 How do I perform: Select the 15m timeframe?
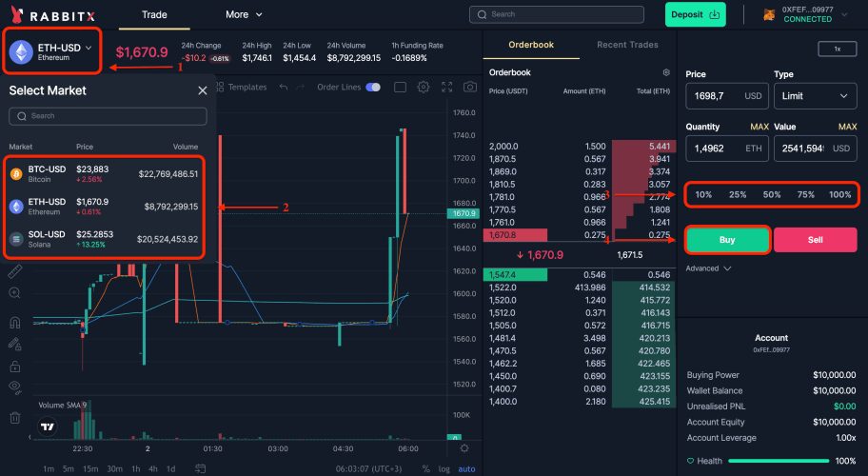90,468
